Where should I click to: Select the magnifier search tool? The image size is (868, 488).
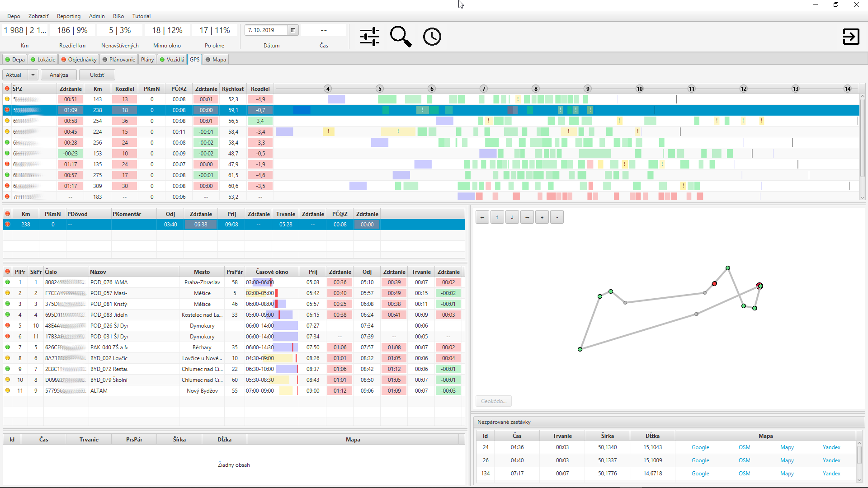[401, 36]
